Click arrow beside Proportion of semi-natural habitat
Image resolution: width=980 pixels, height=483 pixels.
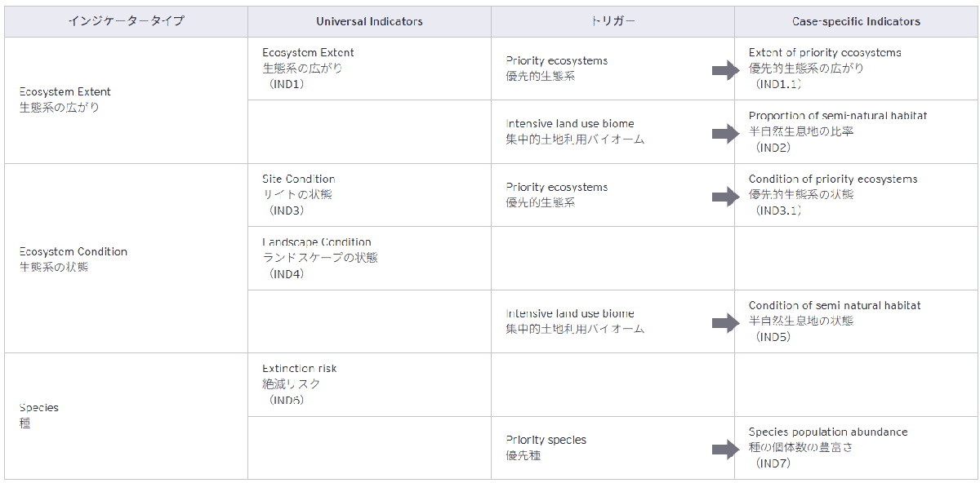[724, 134]
